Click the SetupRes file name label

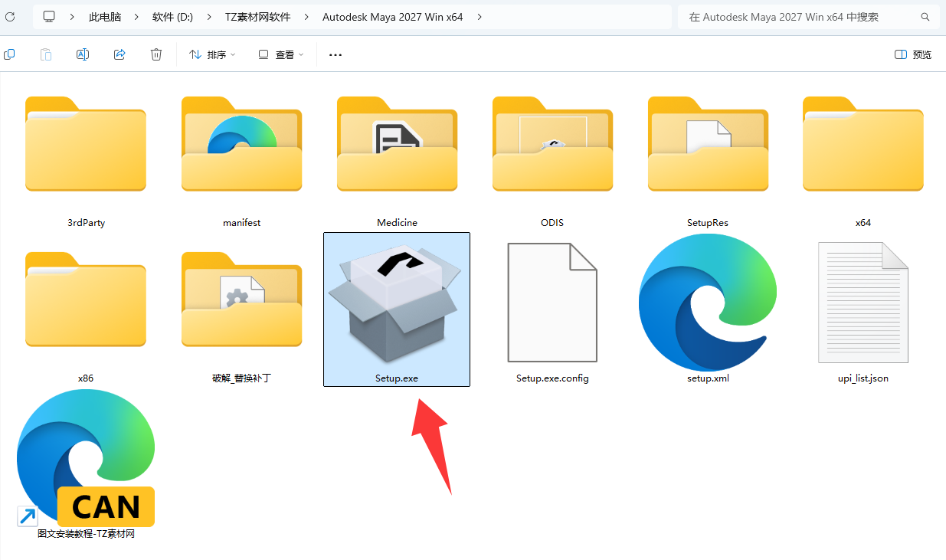click(708, 223)
